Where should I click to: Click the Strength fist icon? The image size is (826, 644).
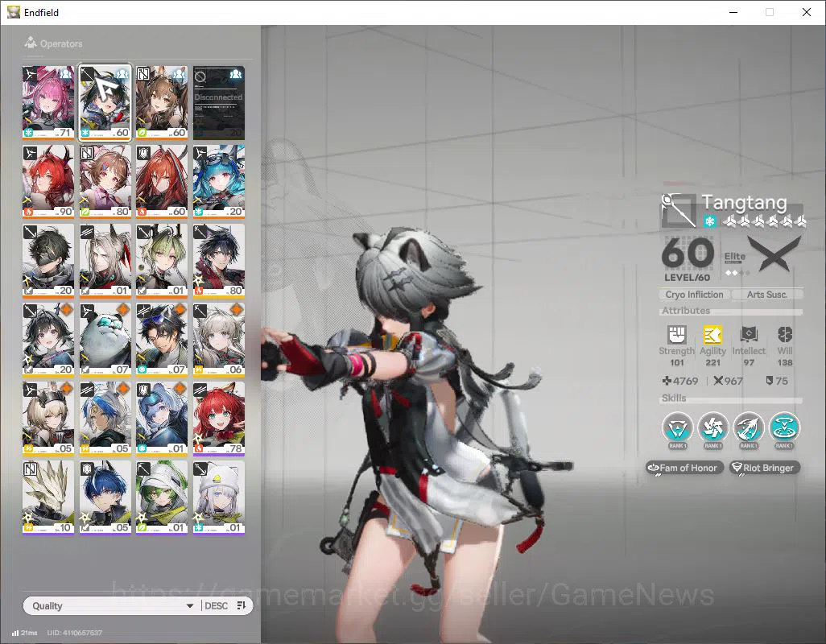677,334
